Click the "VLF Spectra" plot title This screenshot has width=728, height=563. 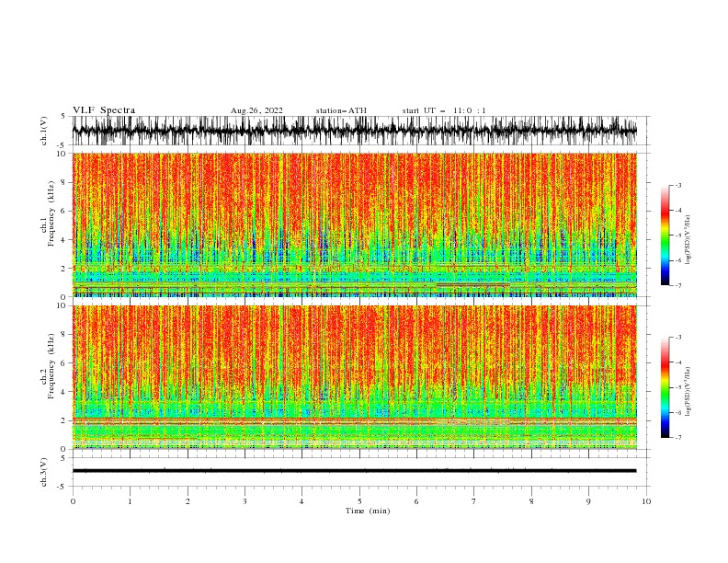pyautogui.click(x=104, y=110)
